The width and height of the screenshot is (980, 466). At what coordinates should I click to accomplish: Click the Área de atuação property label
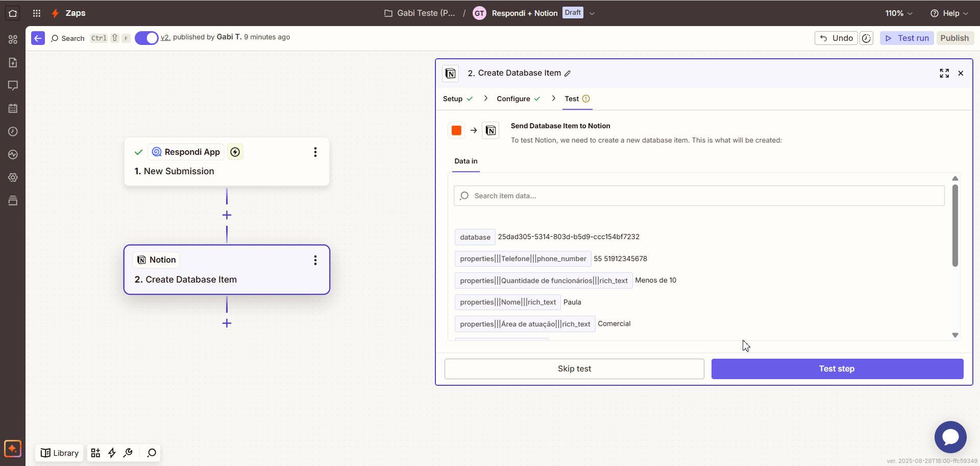(525, 324)
